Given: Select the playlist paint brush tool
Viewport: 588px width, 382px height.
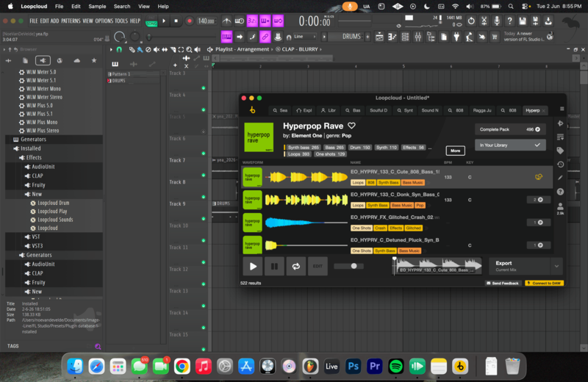Looking at the screenshot, I should pyautogui.click(x=140, y=49).
